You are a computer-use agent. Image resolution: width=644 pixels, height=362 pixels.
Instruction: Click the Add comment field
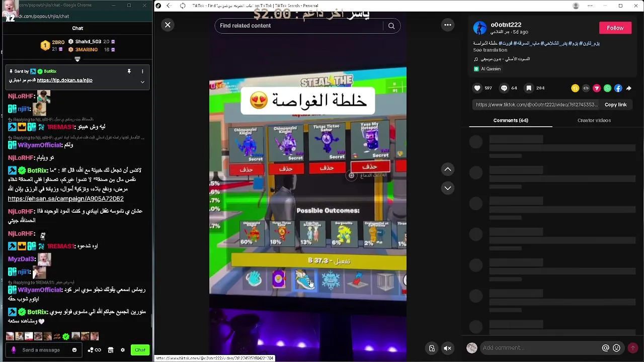click(540, 348)
